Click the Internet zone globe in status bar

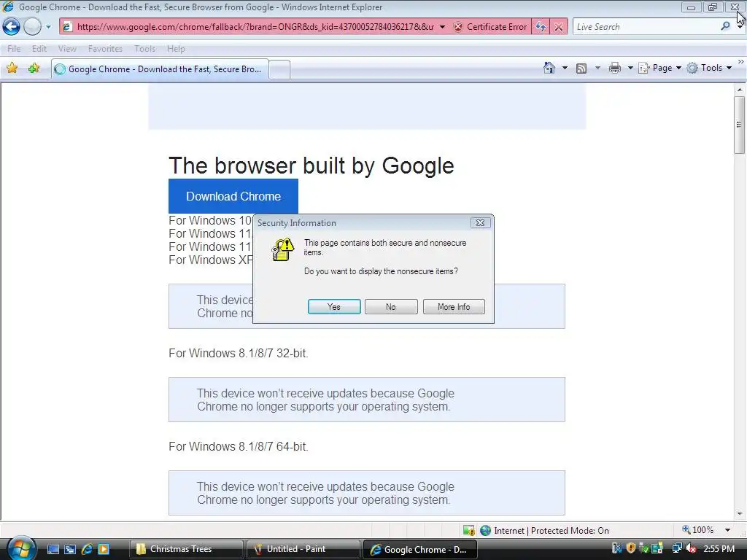coord(485,530)
